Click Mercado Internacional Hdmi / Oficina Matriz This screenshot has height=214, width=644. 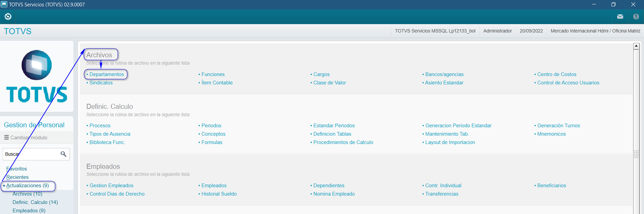[x=595, y=31]
